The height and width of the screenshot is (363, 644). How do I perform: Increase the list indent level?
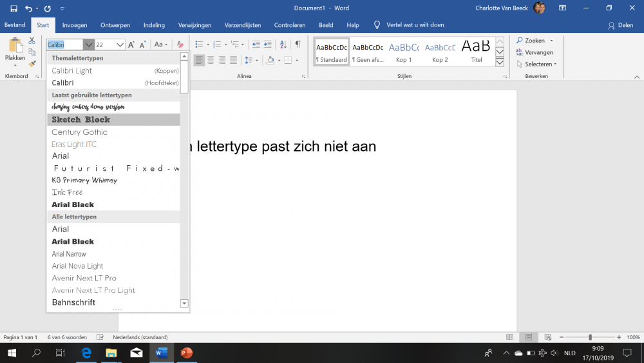tap(269, 44)
